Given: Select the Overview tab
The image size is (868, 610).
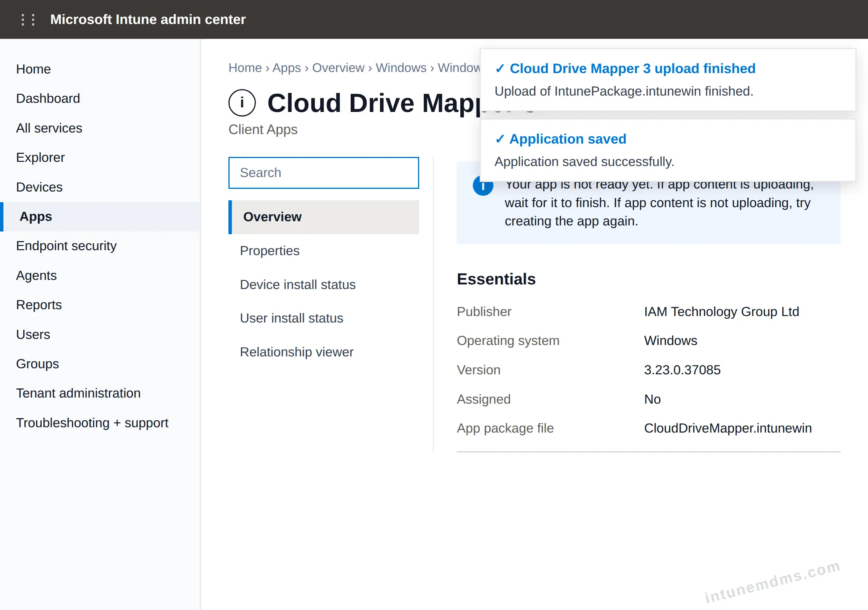Looking at the screenshot, I should coord(324,217).
